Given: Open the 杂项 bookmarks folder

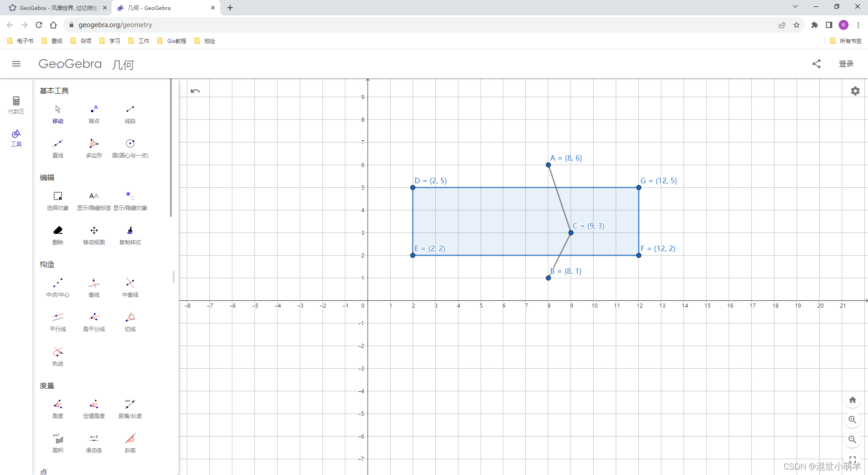Looking at the screenshot, I should pyautogui.click(x=81, y=41).
